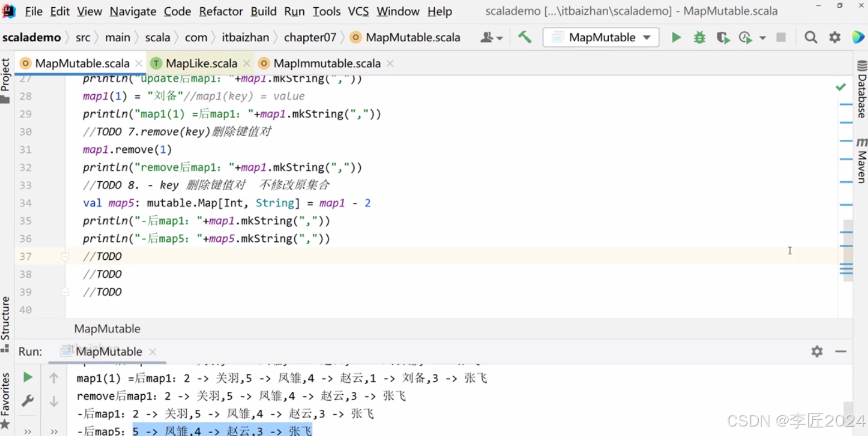Open the Structure tool window
868x436 pixels.
coord(6,324)
